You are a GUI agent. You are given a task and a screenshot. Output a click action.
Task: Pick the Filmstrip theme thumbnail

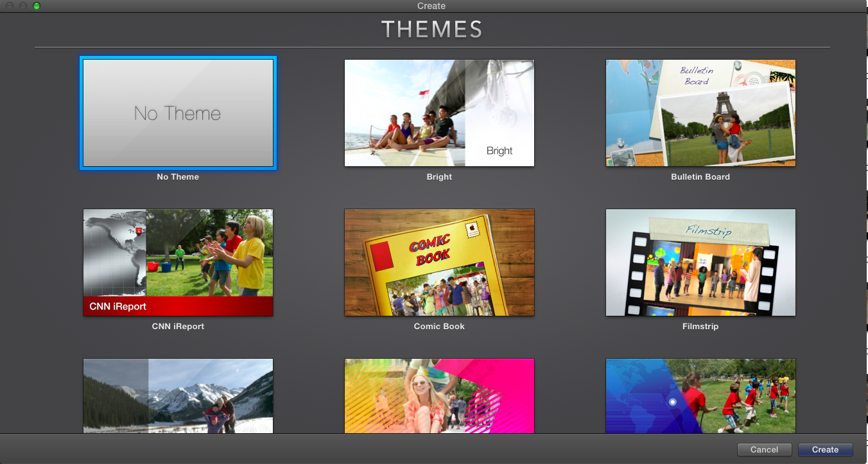tap(700, 262)
